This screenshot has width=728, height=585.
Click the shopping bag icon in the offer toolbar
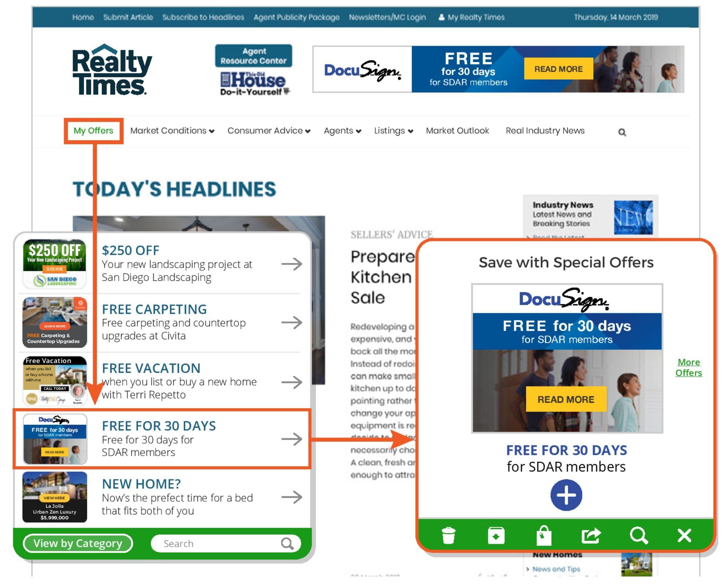[x=543, y=535]
